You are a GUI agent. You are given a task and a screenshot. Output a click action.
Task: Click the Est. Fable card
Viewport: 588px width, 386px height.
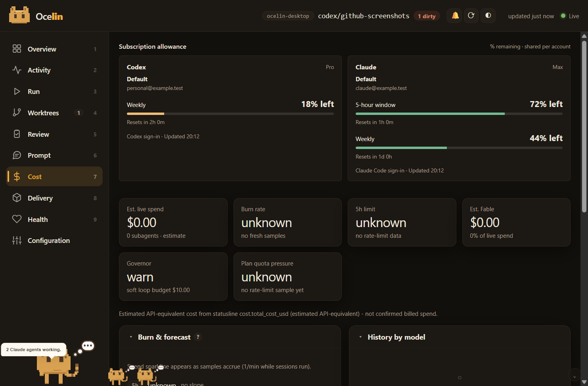tap(516, 222)
